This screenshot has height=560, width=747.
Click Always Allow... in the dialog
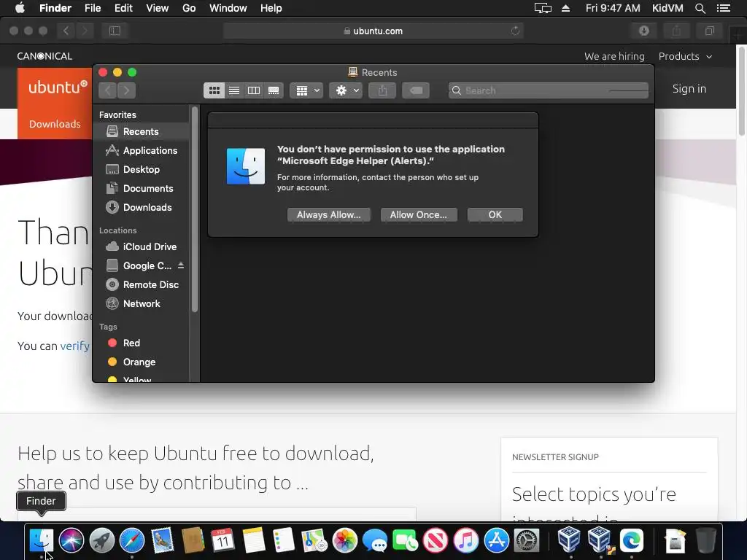coord(329,215)
